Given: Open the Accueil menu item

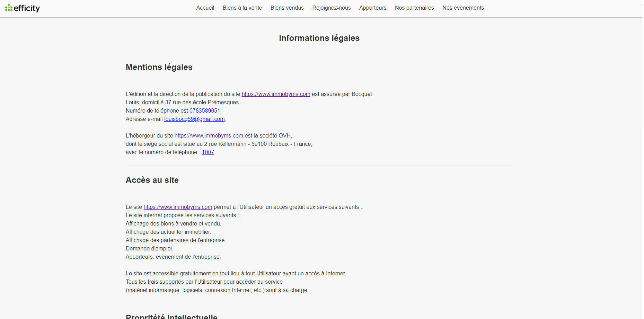Looking at the screenshot, I should (x=205, y=8).
